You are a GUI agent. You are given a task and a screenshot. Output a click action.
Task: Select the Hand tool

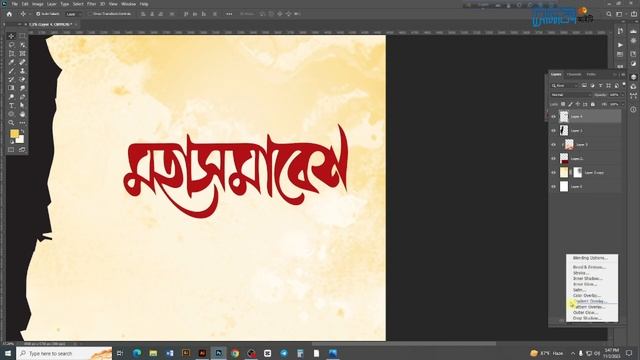coord(22,114)
